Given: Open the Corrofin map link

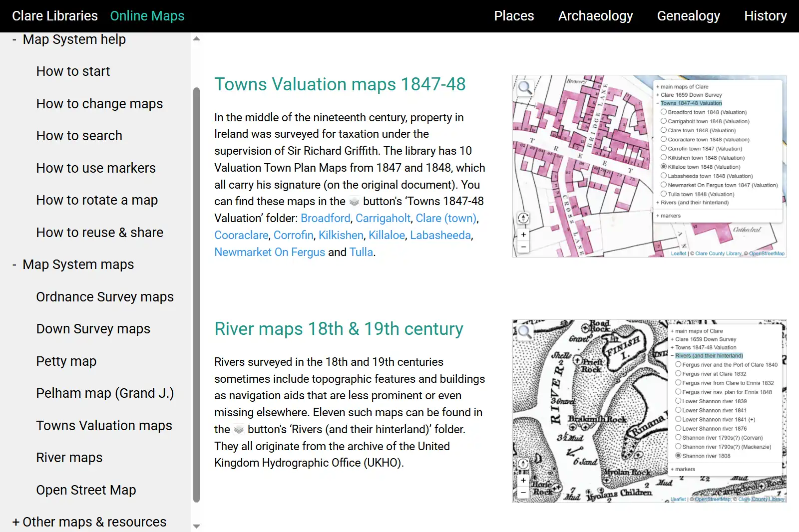Looking at the screenshot, I should (294, 236).
